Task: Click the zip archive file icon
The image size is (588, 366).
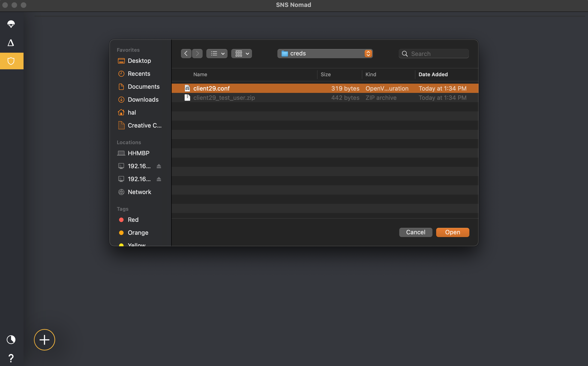Action: [187, 98]
